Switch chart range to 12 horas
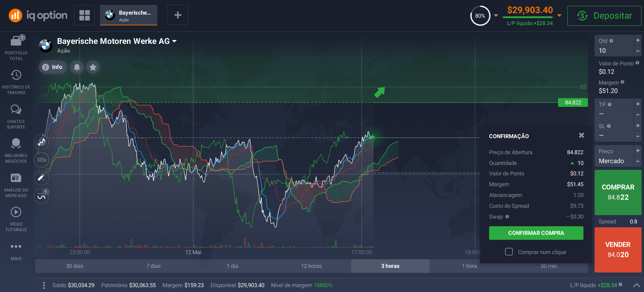Screen dimensions: 644x292 [312, 266]
